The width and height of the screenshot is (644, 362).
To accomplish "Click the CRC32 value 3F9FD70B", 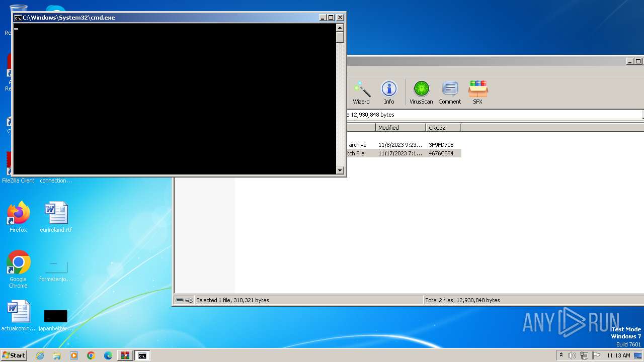I will click(x=441, y=145).
